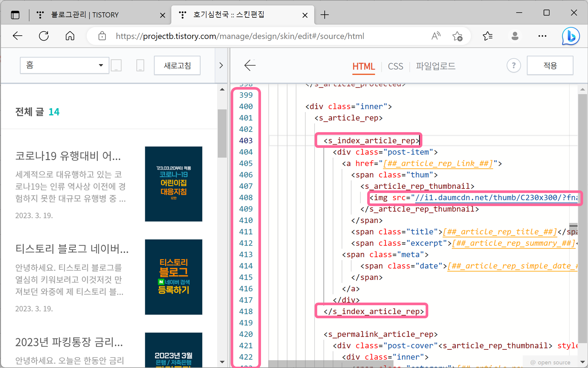Open the skin editor help question icon

(x=514, y=66)
